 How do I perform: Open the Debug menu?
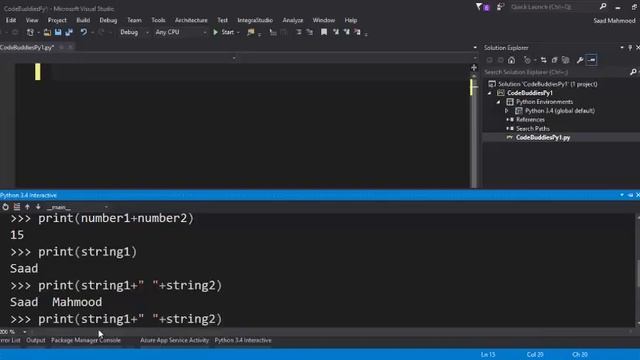pyautogui.click(x=108, y=20)
